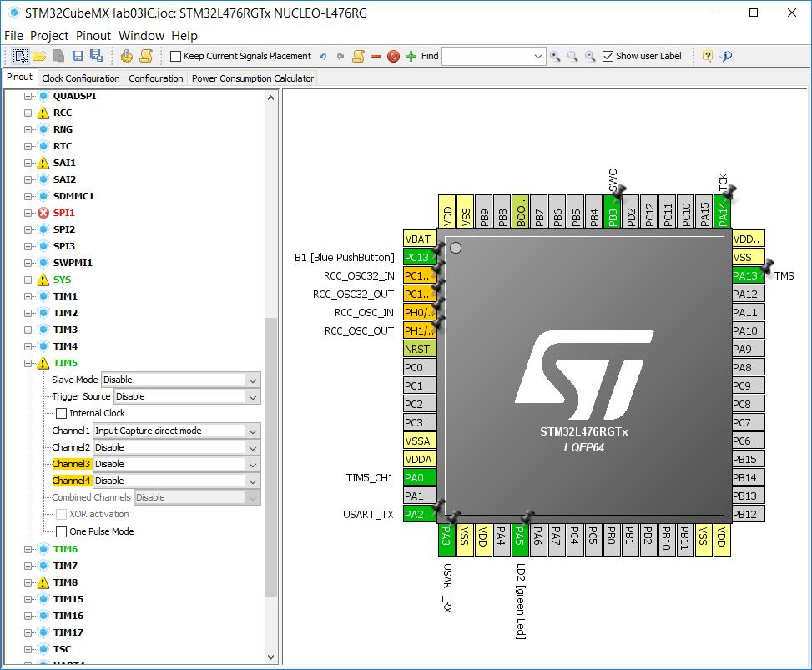Click the green plus toolbar icon

pos(411,57)
